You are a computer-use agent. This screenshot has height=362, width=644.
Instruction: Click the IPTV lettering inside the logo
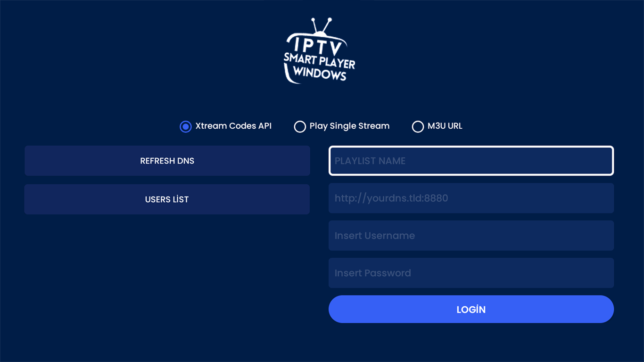click(x=318, y=46)
